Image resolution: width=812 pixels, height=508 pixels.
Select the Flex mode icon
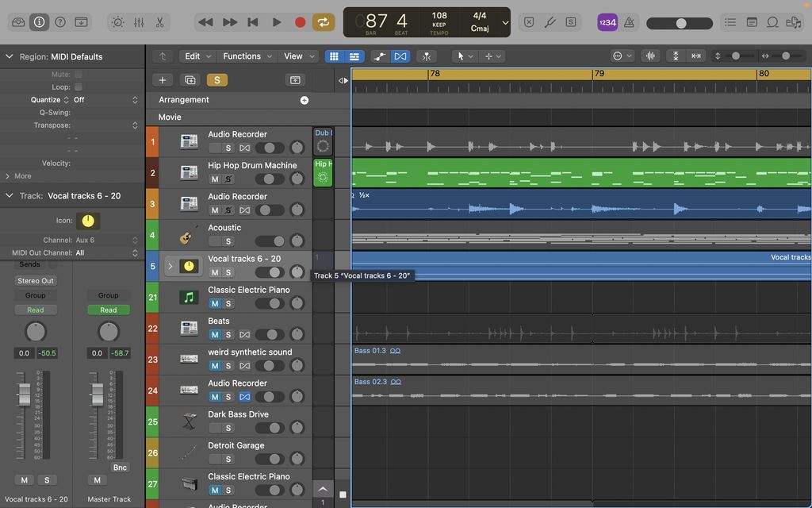pos(400,56)
